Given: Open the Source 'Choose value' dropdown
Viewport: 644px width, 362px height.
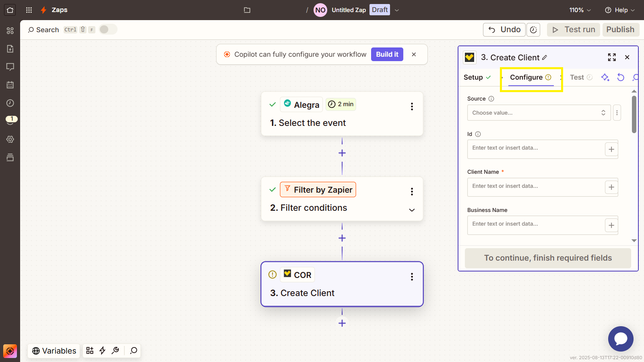Looking at the screenshot, I should [x=539, y=113].
